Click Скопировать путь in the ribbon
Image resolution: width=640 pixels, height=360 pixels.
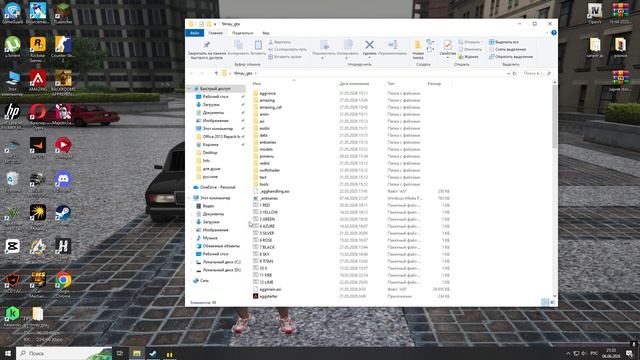click(x=288, y=49)
